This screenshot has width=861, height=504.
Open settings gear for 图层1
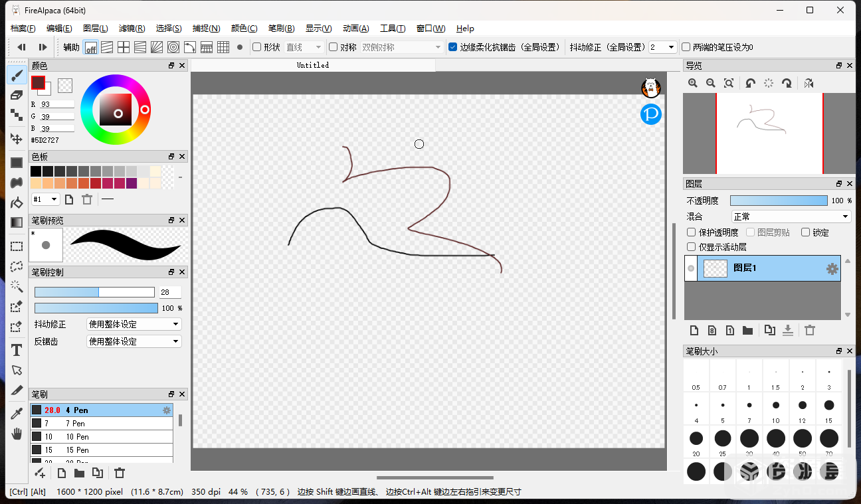point(832,268)
